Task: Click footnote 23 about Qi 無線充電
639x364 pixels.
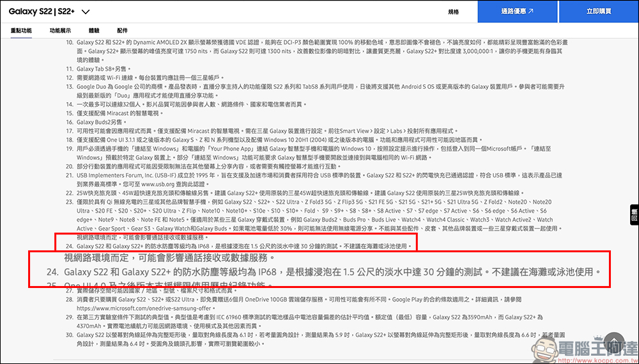Action: point(321,220)
